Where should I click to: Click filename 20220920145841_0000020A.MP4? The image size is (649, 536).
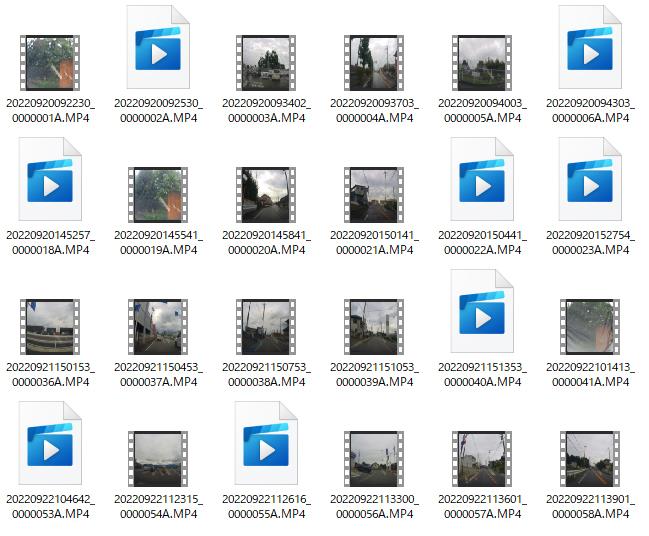[267, 243]
